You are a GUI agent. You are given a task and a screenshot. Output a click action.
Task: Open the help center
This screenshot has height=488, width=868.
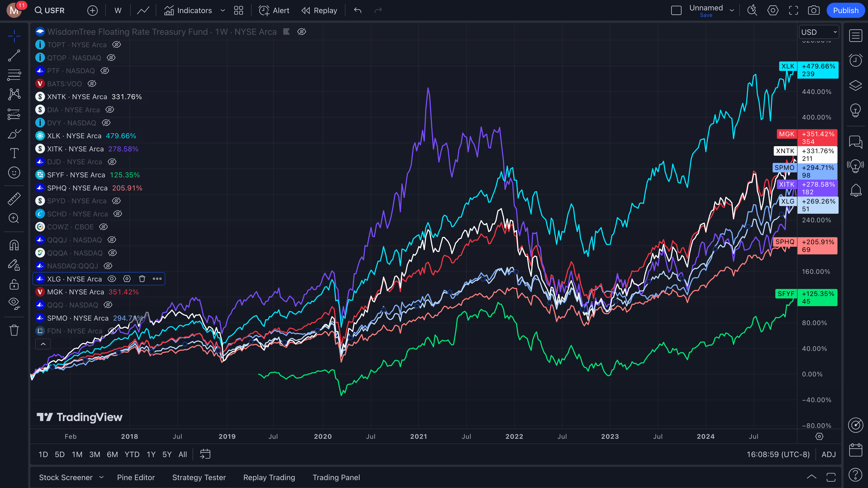coord(856,475)
